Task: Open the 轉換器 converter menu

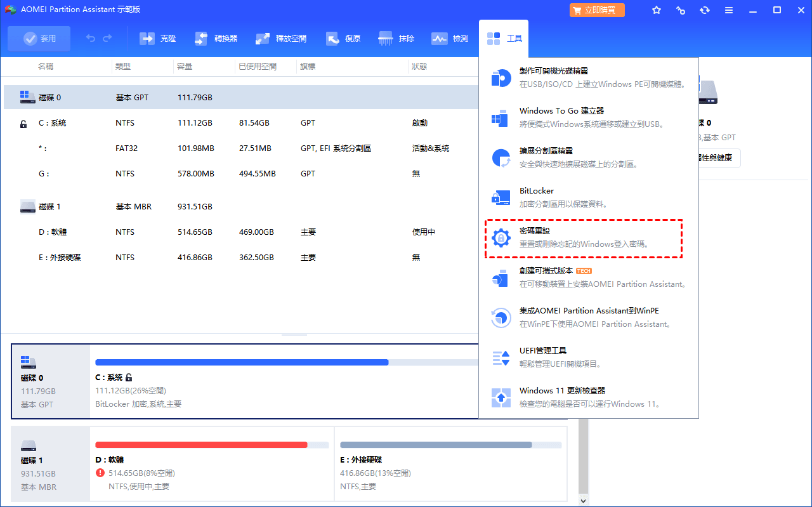Action: coord(216,39)
